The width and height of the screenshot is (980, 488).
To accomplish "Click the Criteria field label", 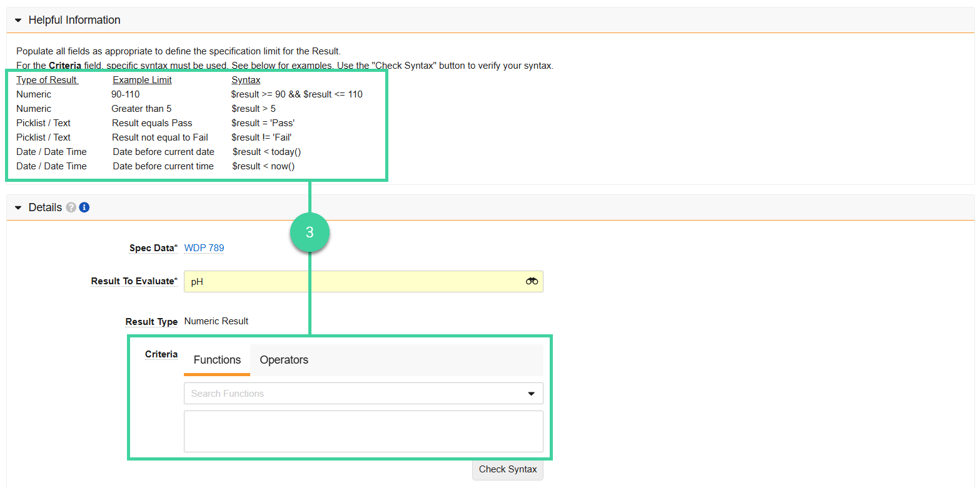I will point(161,354).
